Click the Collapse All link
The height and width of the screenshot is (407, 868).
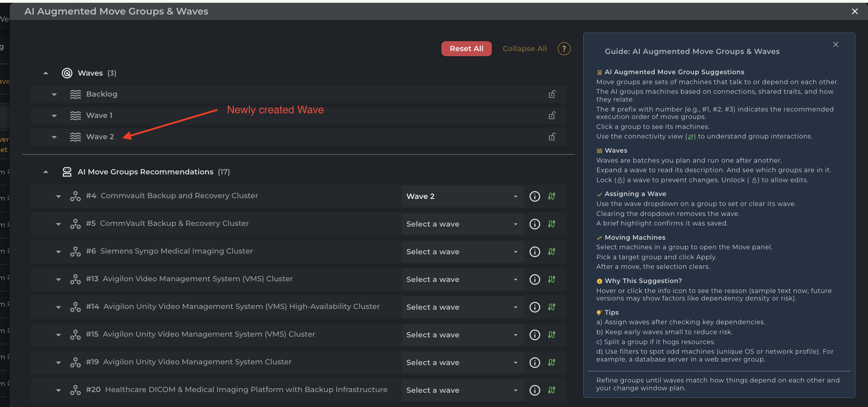524,49
